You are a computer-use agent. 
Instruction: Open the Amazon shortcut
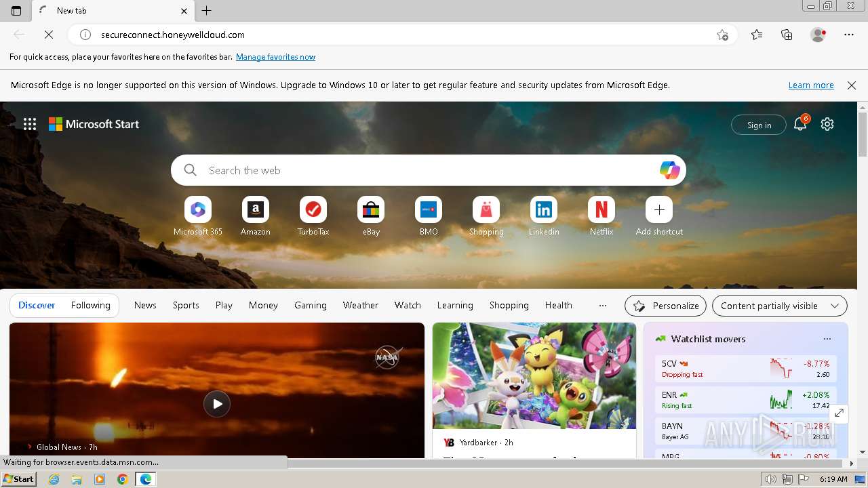(x=256, y=217)
